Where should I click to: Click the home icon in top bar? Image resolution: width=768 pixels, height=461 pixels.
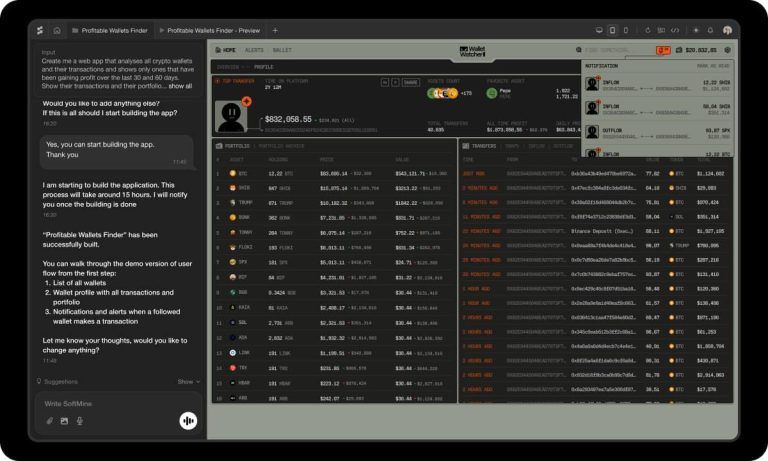coord(57,30)
